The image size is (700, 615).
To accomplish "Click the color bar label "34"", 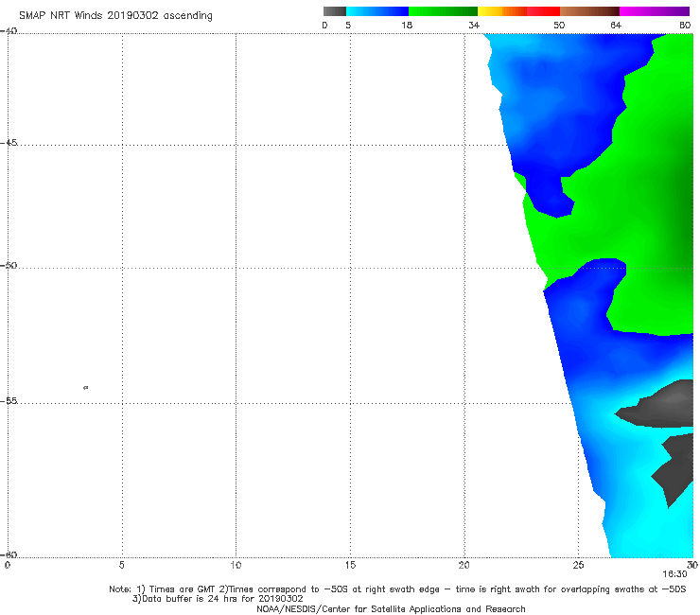I will click(x=474, y=26).
